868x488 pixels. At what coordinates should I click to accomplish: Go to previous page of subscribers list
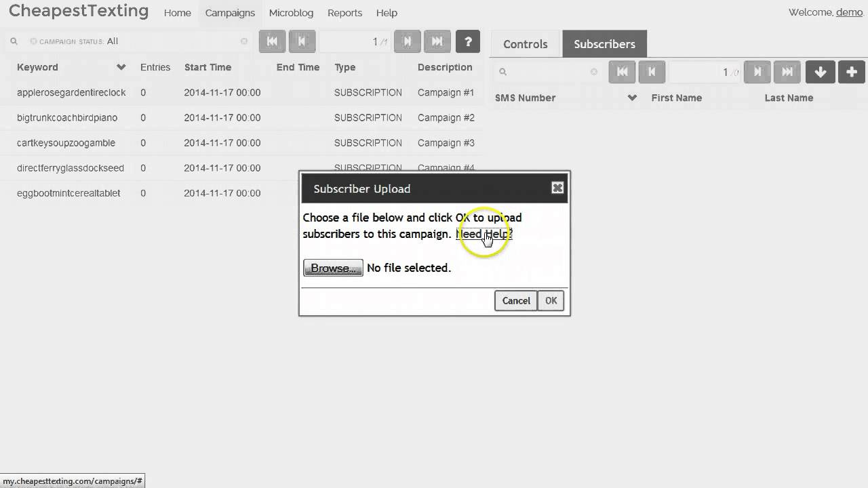coord(652,72)
